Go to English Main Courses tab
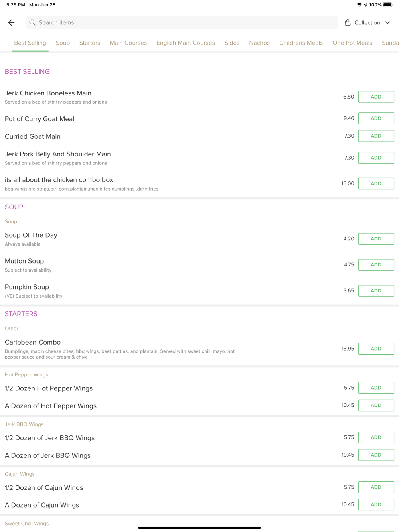The height and width of the screenshot is (532, 399). [186, 43]
